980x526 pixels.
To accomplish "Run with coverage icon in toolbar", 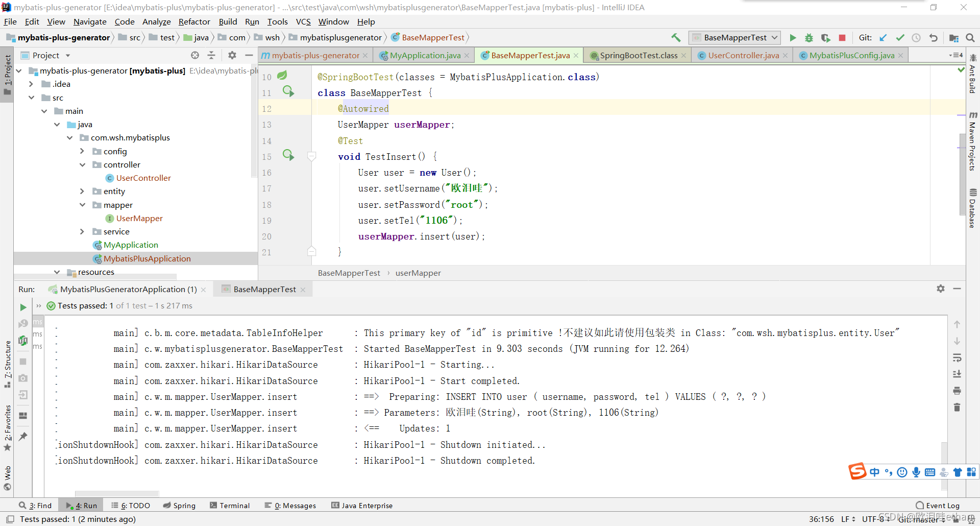I will tap(825, 37).
